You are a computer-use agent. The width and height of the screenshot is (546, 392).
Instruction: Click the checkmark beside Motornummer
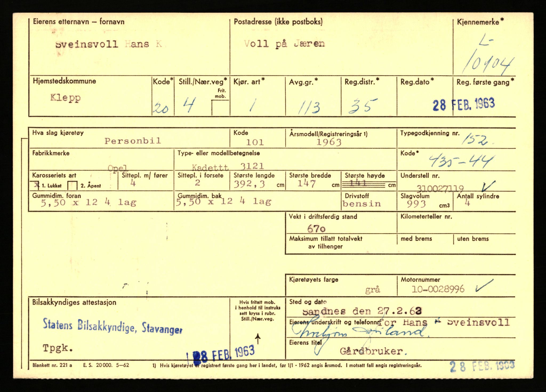484,285
